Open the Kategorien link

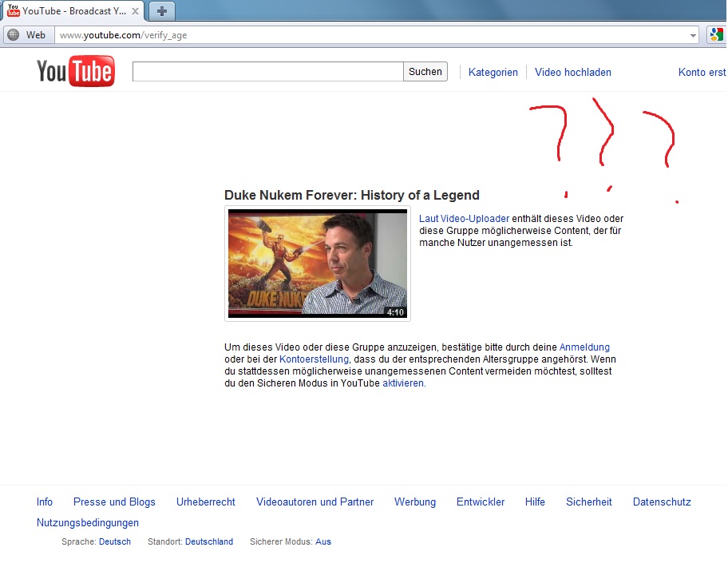pos(493,73)
